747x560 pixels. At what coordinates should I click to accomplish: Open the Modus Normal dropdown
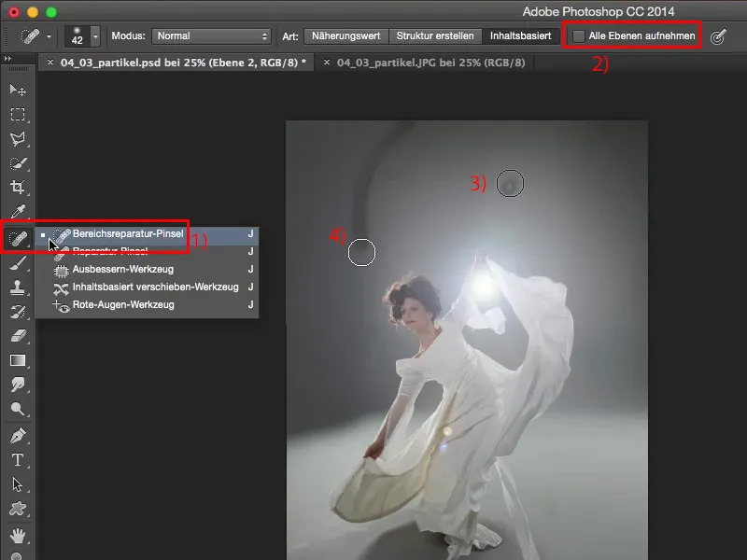coord(211,36)
